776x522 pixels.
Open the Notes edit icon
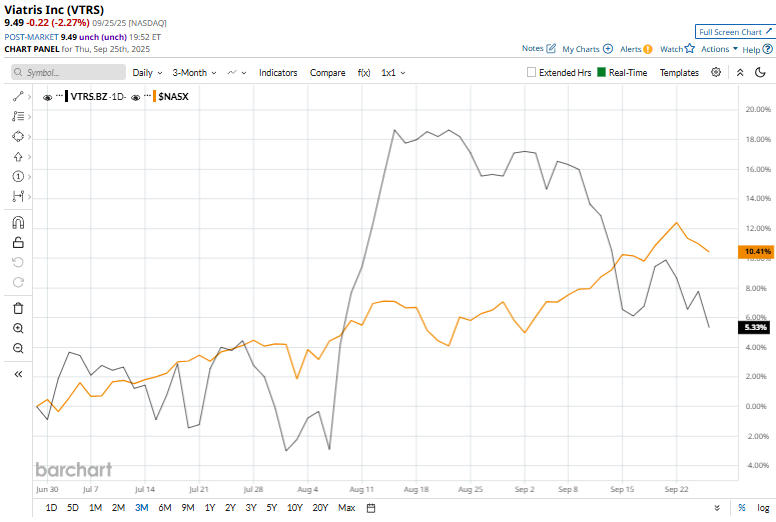tap(551, 48)
